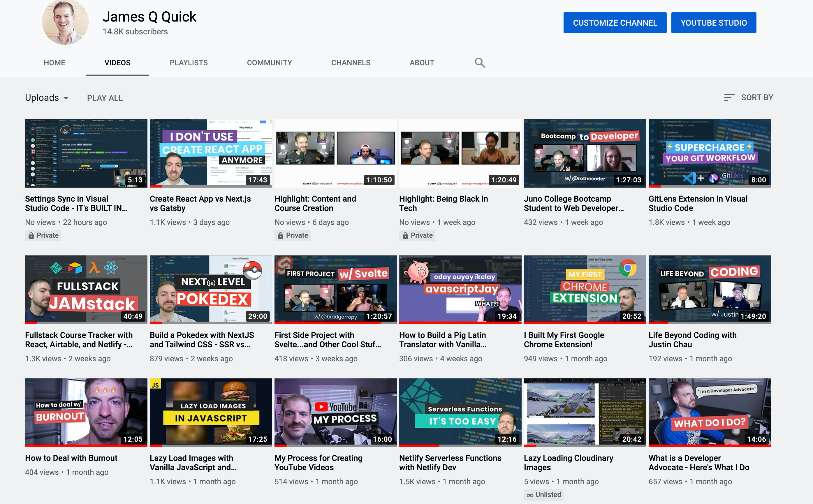Click 1.8K views under GitLens Extension video
The width and height of the screenshot is (813, 504).
coord(666,222)
